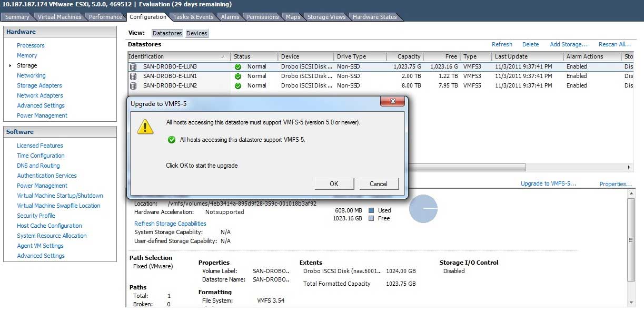Click the warning triangle icon in the dialog
Image resolution: width=644 pixels, height=310 pixels.
click(x=145, y=127)
